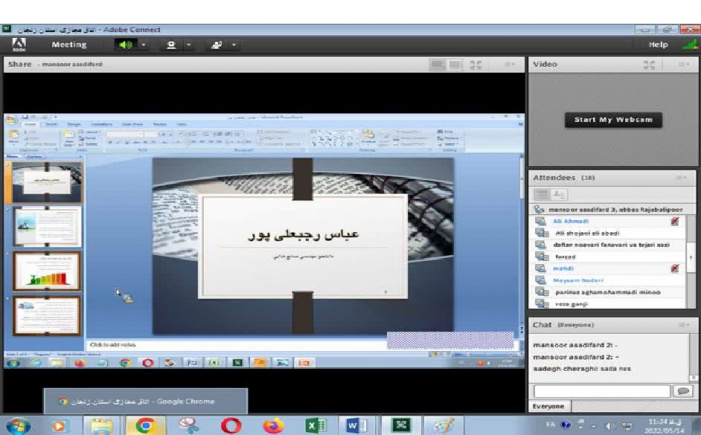Image resolution: width=701 pixels, height=435 pixels.
Task: Toggle full screen for the Share pod
Action: 476,64
